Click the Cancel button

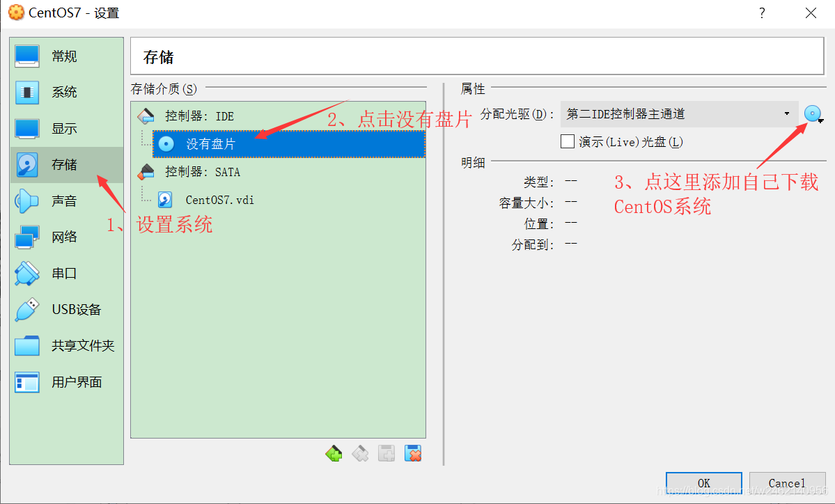pyautogui.click(x=787, y=482)
